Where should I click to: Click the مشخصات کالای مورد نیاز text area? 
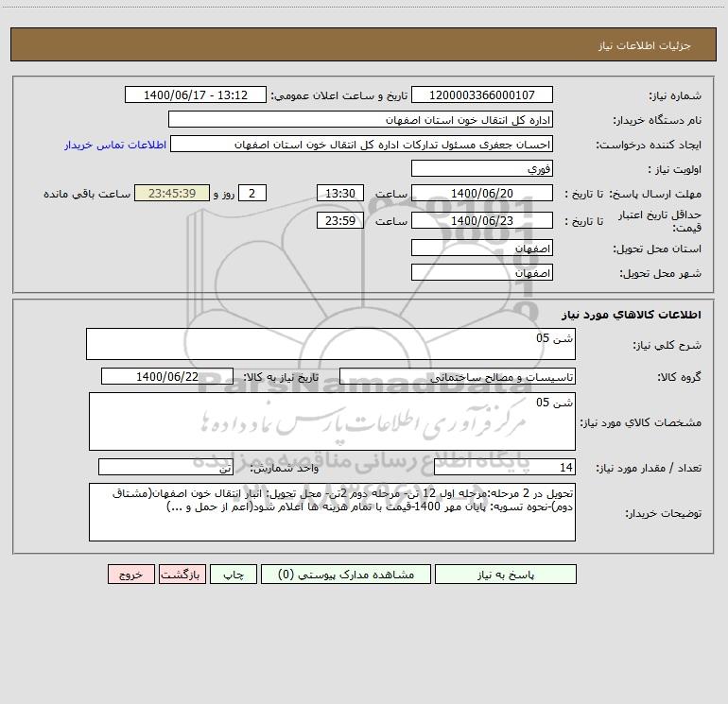tap(332, 421)
